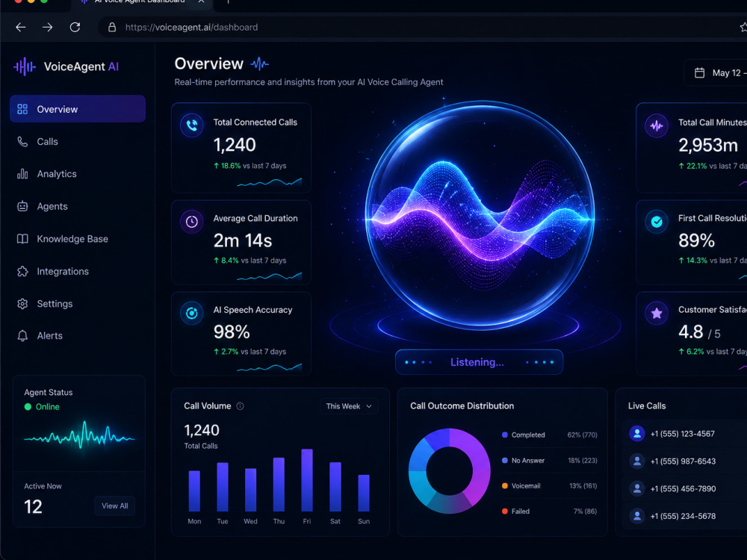The width and height of the screenshot is (747, 560).
Task: Click the browser forward arrow
Action: point(48,27)
